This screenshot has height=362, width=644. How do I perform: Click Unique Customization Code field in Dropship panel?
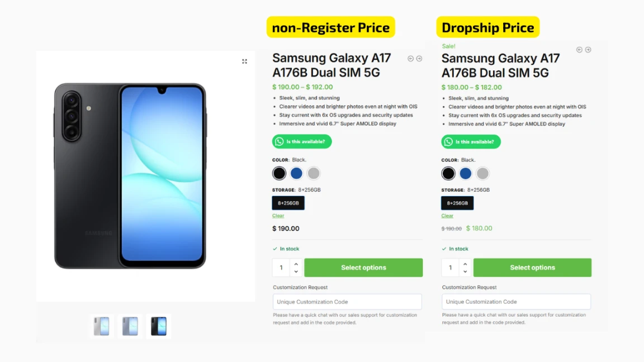point(516,302)
